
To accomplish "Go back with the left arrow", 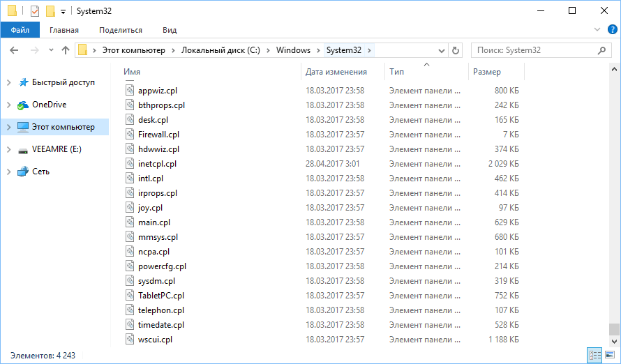I will click(14, 50).
